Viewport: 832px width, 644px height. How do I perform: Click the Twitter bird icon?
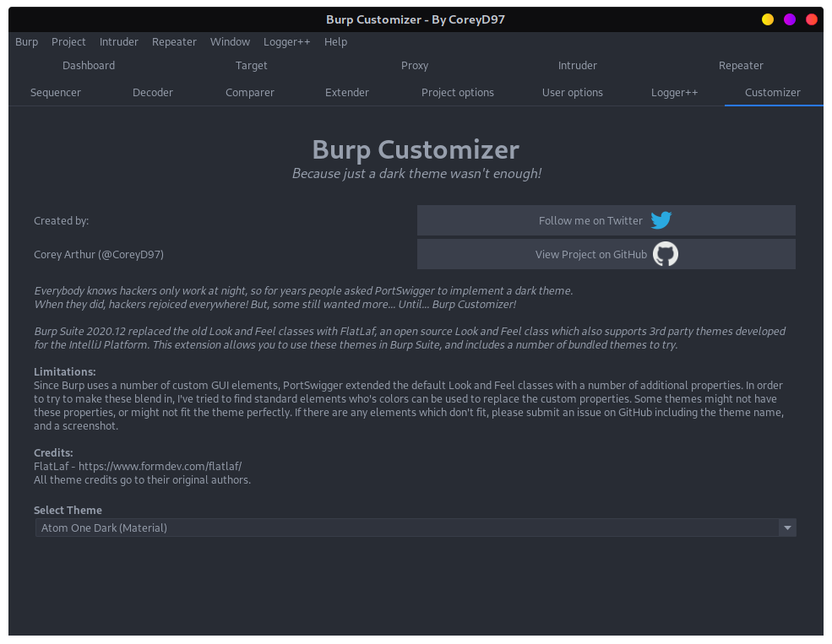coord(661,220)
